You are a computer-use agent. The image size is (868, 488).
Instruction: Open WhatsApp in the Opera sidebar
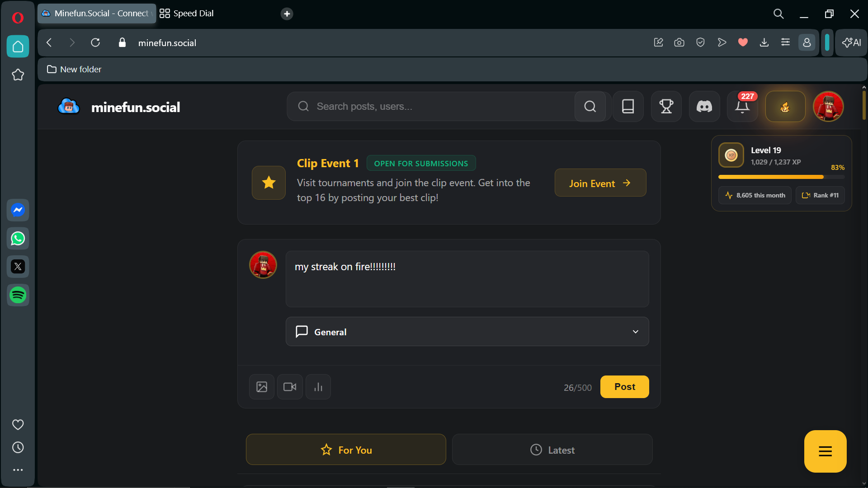pos(18,239)
